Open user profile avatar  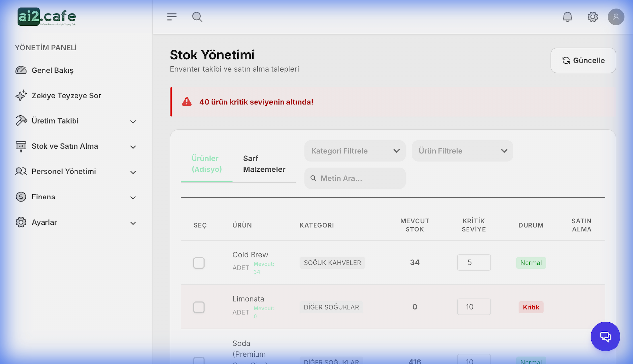pyautogui.click(x=616, y=17)
